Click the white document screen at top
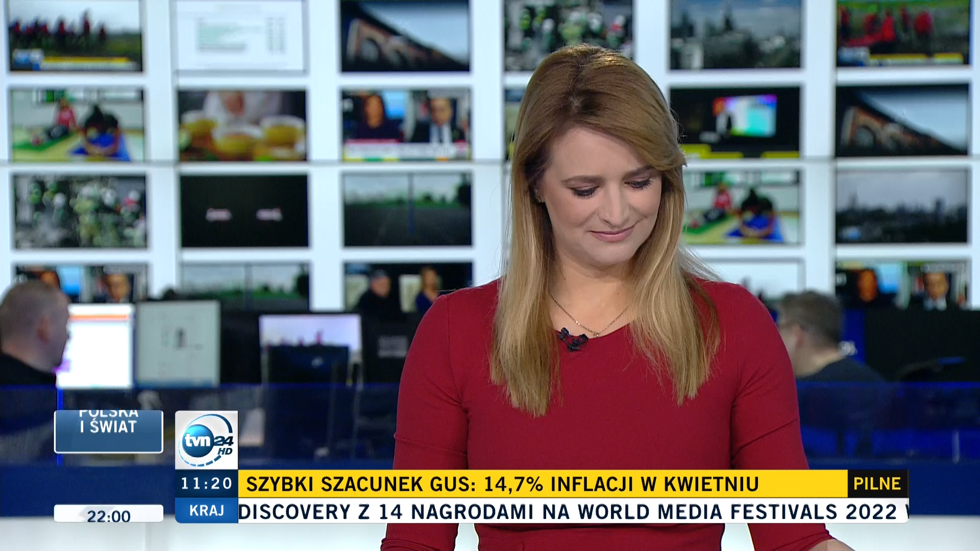Image resolution: width=980 pixels, height=551 pixels. pos(240,35)
